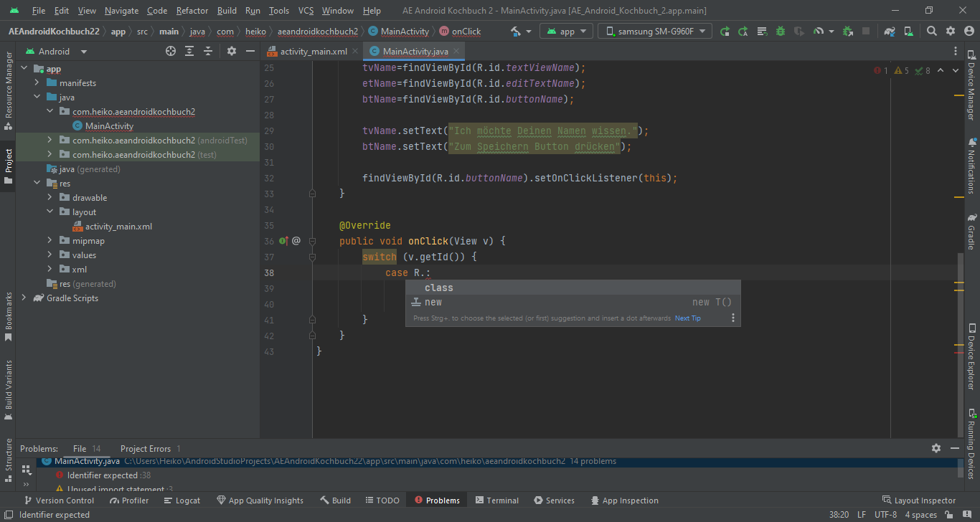Image resolution: width=980 pixels, height=522 pixels.
Task: Open the Refactor menu
Action: [x=192, y=11]
